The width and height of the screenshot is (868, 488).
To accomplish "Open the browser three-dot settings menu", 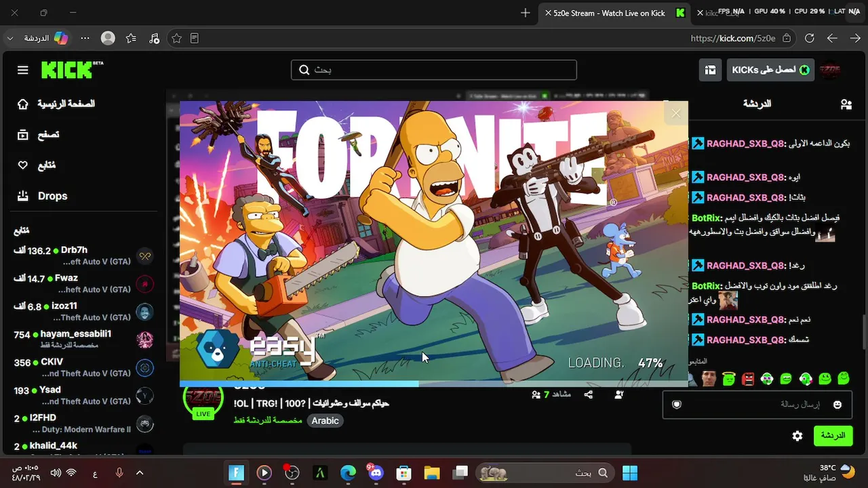I will click(x=85, y=39).
